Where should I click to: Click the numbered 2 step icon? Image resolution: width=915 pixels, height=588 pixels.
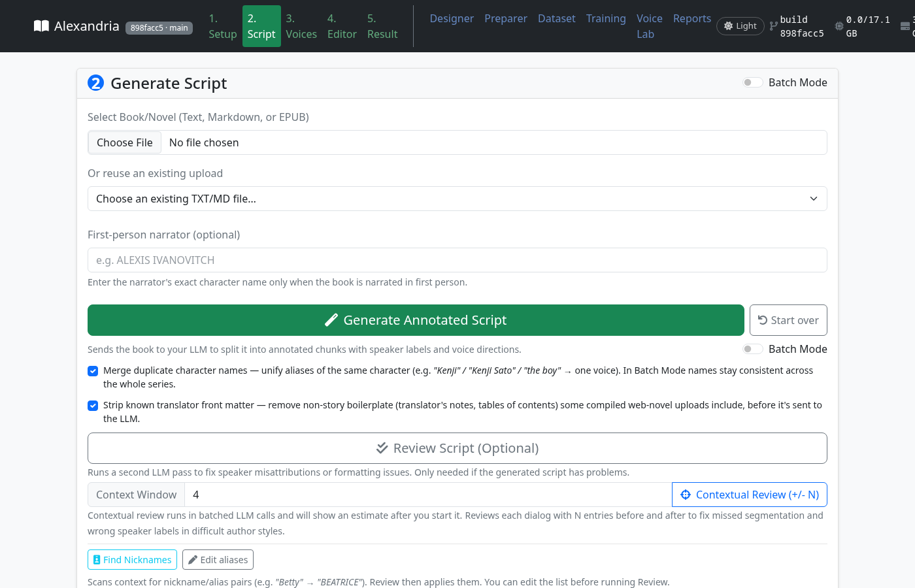(x=95, y=83)
